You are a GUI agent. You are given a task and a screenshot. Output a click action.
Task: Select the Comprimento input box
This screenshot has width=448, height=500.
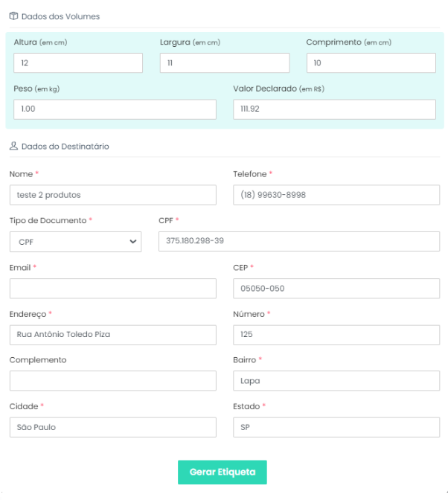[x=371, y=63]
